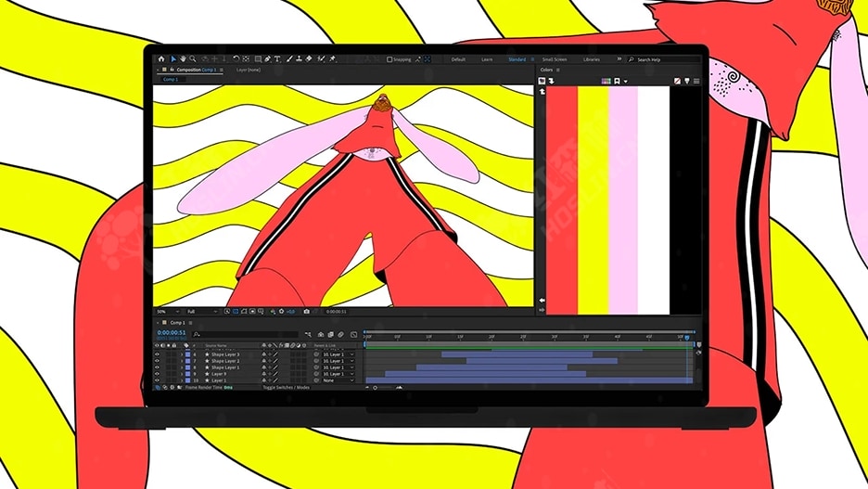Viewport: 868px width, 489px height.
Task: Select the Roto Brush tool
Action: pos(321,59)
